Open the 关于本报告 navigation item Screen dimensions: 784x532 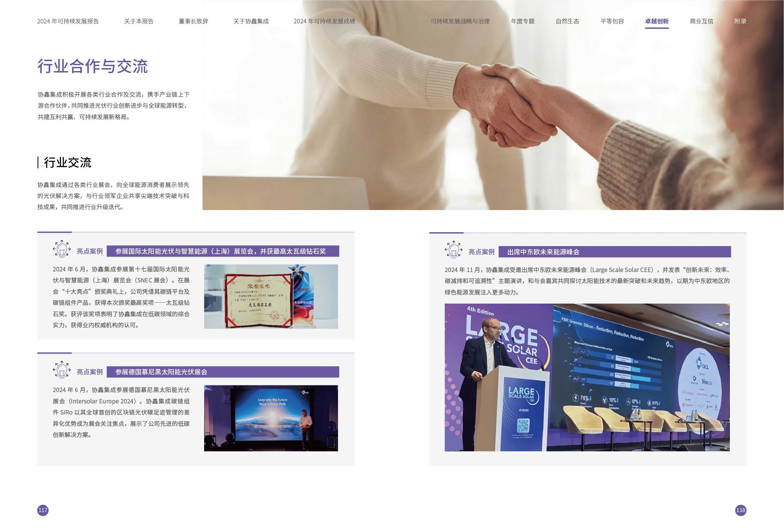[x=139, y=21]
